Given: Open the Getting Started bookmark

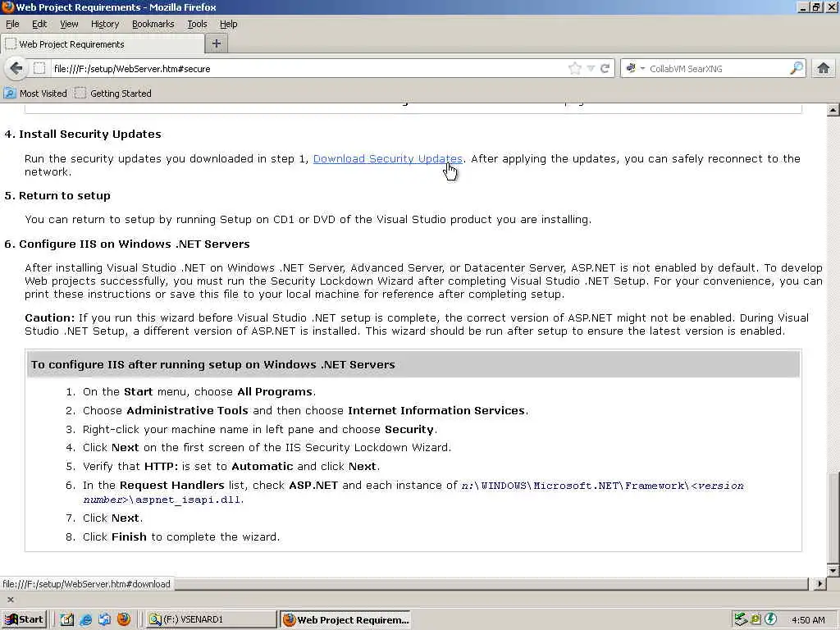Looking at the screenshot, I should (113, 94).
